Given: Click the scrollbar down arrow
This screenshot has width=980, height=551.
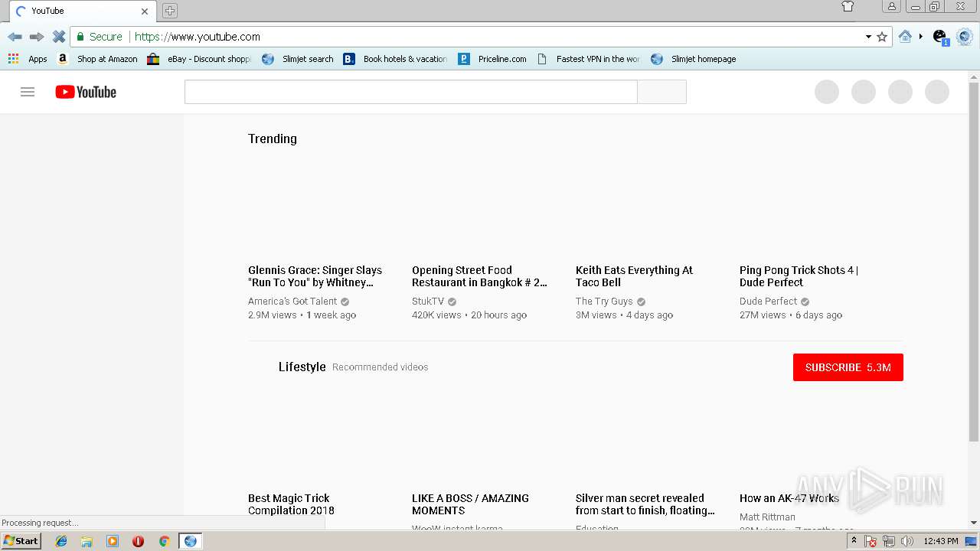Looking at the screenshot, I should (974, 523).
